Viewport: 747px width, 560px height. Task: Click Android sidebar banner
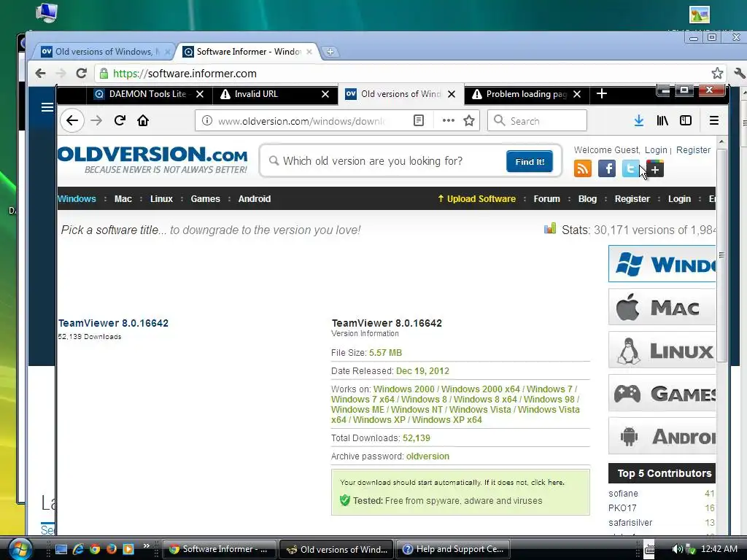[x=662, y=436]
